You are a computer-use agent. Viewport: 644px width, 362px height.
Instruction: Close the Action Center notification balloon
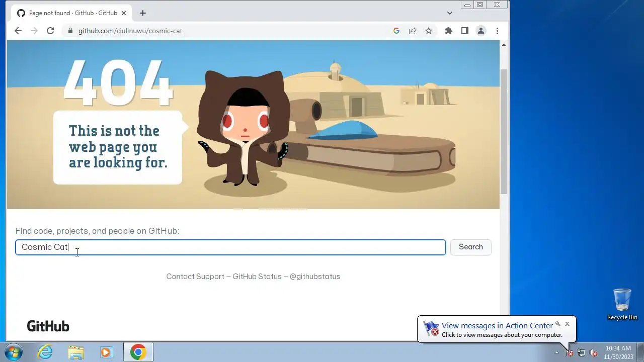click(x=567, y=324)
